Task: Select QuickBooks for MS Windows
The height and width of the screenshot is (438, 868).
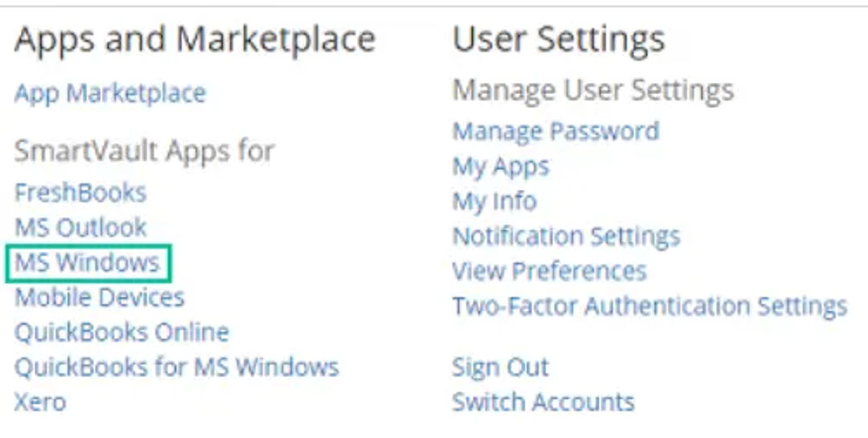Action: [177, 367]
